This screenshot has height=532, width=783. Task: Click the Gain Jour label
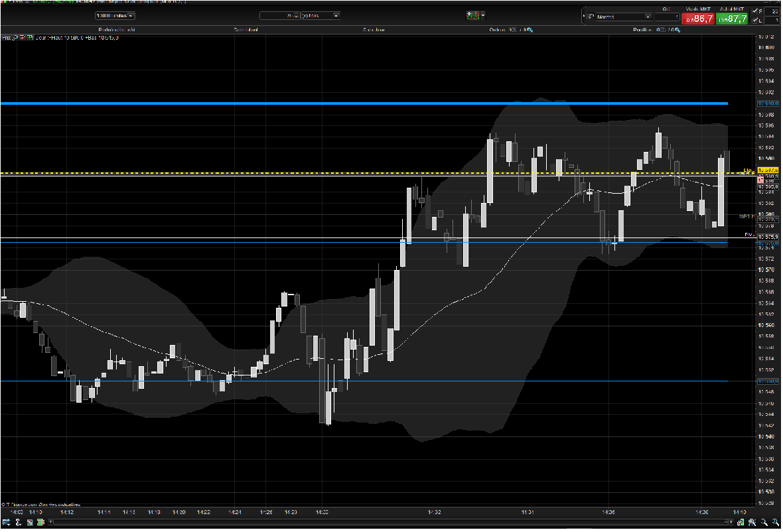[374, 30]
